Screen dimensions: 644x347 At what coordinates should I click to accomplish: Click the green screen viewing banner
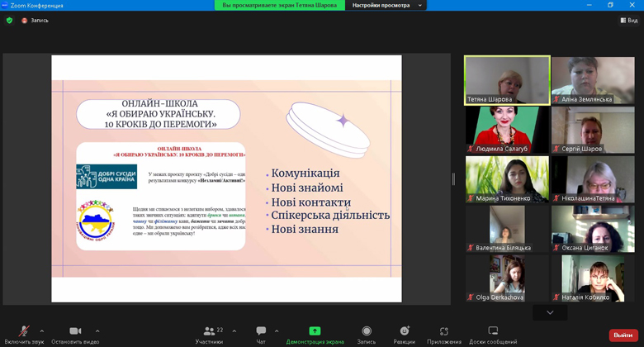[x=280, y=5]
